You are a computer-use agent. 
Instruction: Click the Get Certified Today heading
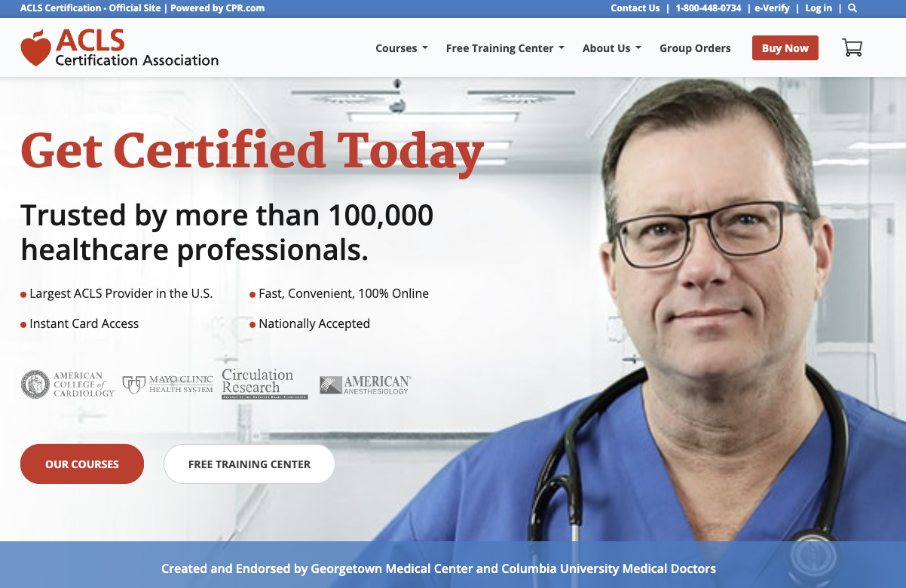[253, 152]
